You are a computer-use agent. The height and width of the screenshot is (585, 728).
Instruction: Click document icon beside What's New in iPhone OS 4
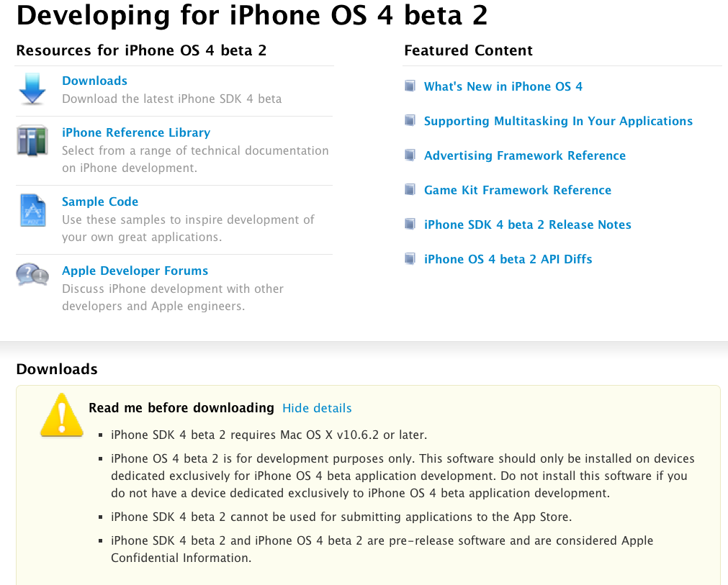pos(410,86)
